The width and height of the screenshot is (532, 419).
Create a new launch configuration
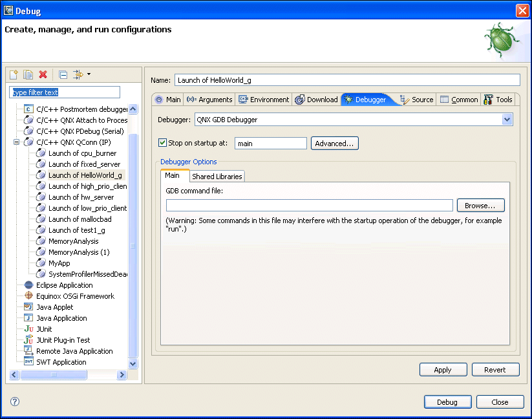[x=13, y=74]
